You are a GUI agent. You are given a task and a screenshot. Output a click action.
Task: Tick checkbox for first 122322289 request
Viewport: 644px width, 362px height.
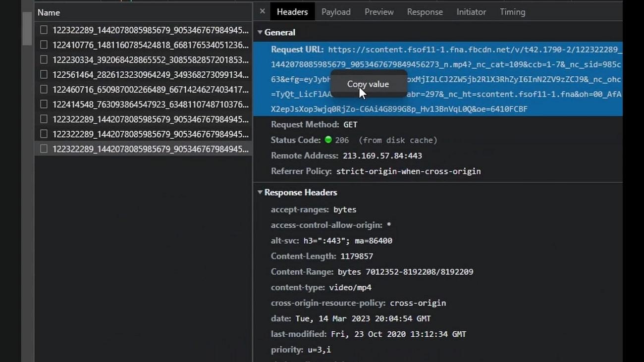tap(44, 30)
